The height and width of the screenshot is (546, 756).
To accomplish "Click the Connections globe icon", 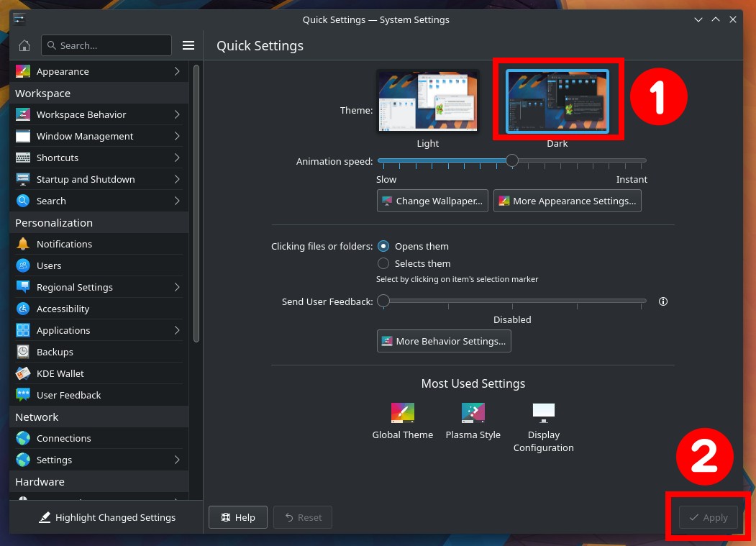I will 23,438.
